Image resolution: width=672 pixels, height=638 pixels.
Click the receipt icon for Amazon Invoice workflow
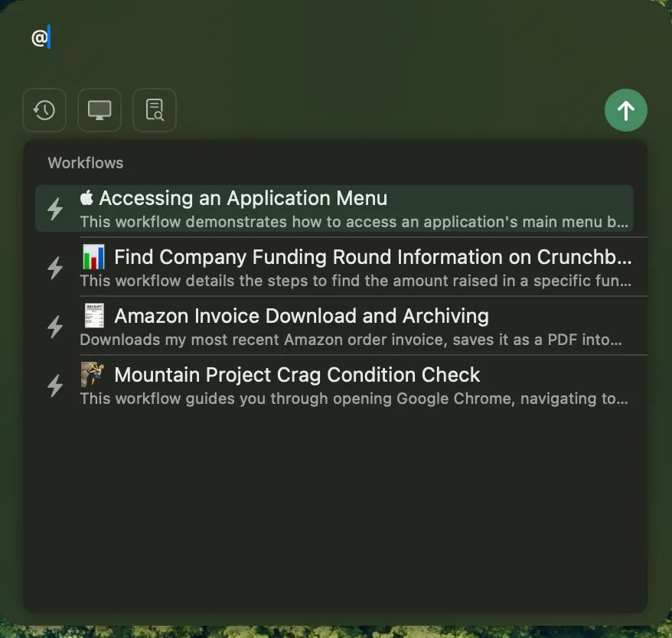[93, 315]
